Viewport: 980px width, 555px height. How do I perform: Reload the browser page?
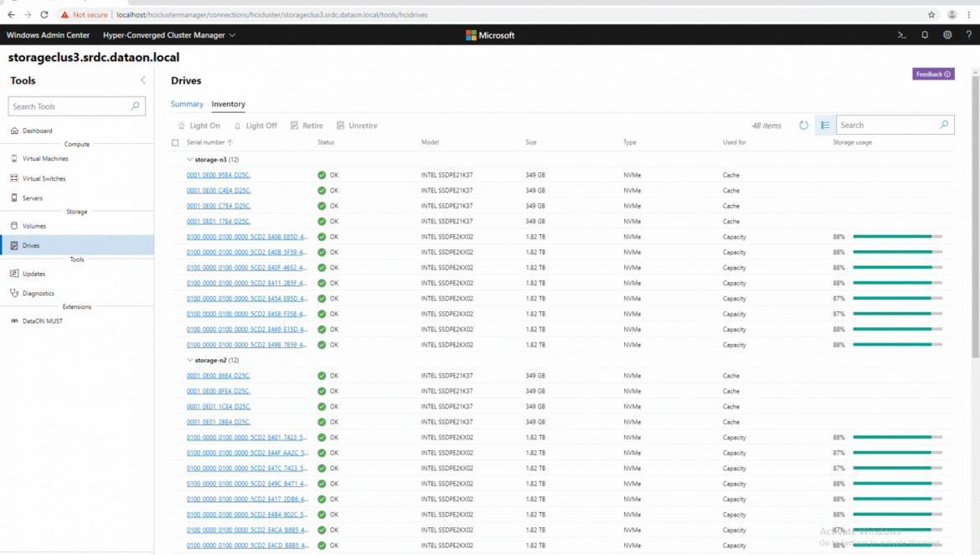click(44, 14)
